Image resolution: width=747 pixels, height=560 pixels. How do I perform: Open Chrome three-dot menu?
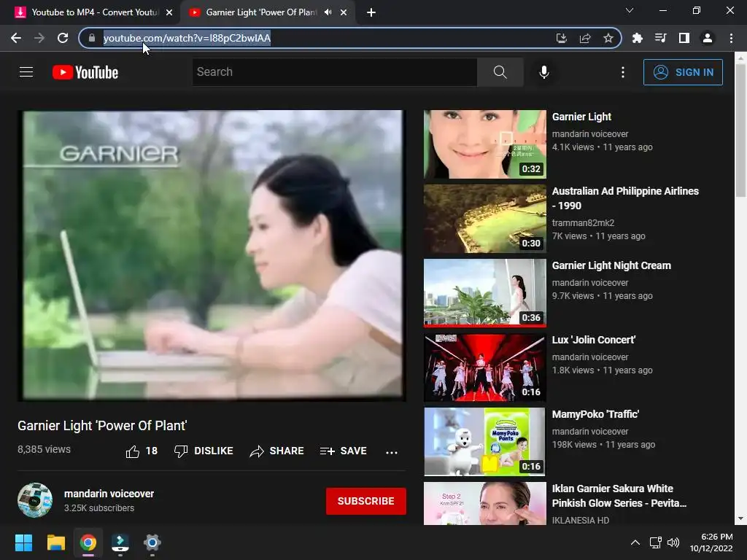coord(731,38)
